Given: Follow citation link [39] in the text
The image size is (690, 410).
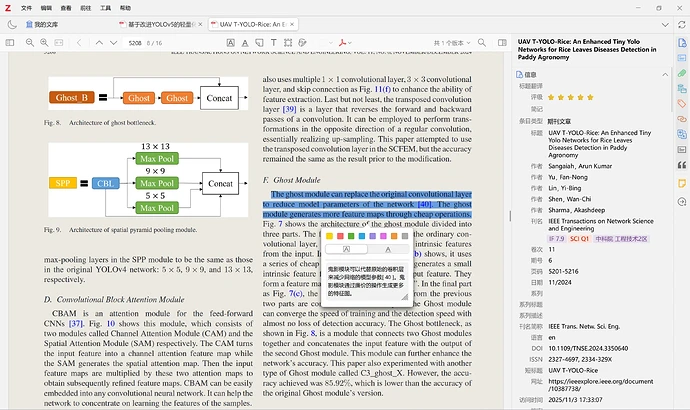Looking at the screenshot, I should 289,109.
